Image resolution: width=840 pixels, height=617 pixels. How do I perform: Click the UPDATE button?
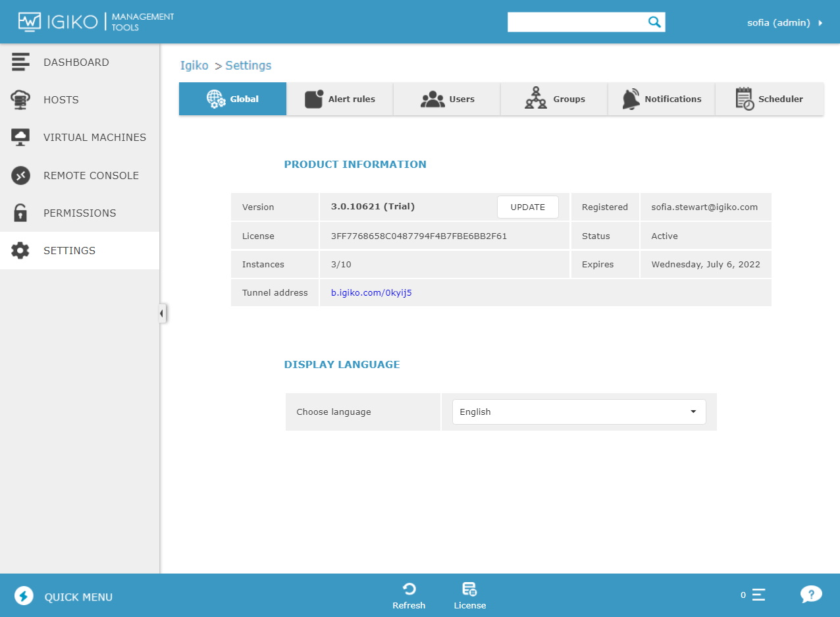528,207
